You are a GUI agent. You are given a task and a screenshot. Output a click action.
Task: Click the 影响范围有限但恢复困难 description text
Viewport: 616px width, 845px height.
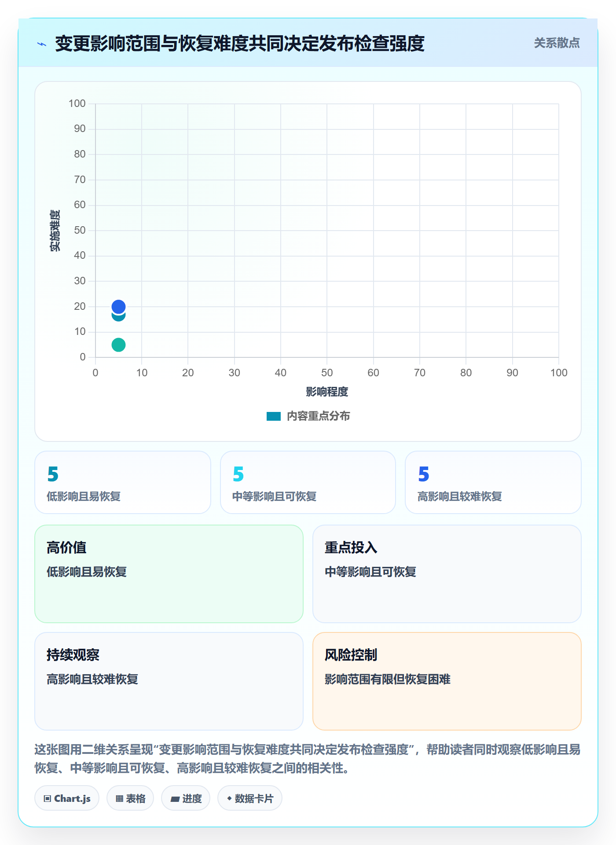(388, 679)
